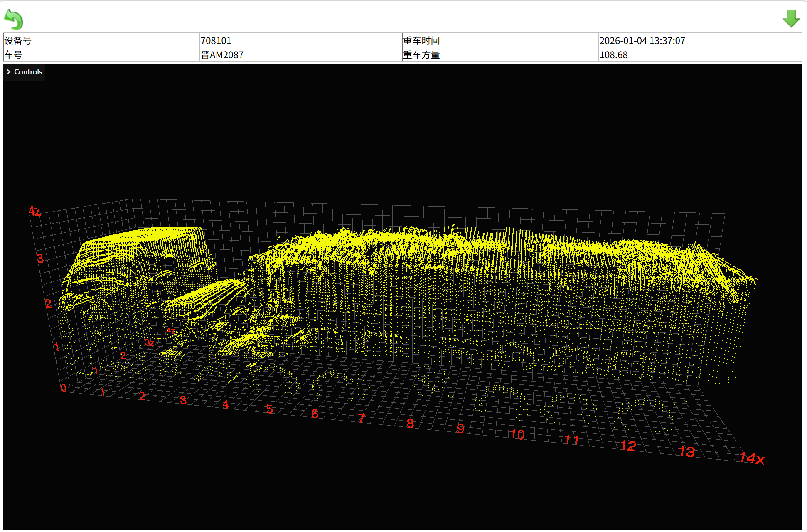Click the green back arrow icon
Viewport: 807px width, 532px height.
click(14, 19)
